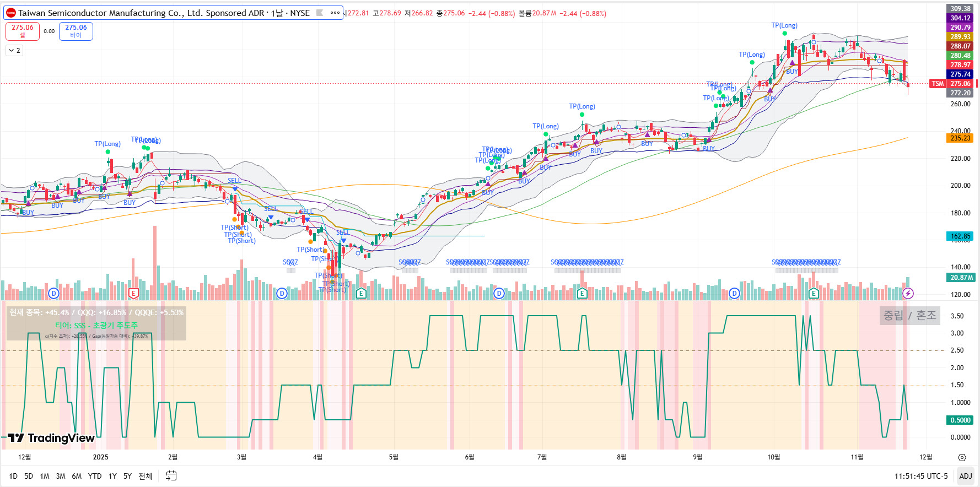The width and height of the screenshot is (980, 487).
Task: Click the dividend D marker in mid-March
Action: tap(282, 293)
